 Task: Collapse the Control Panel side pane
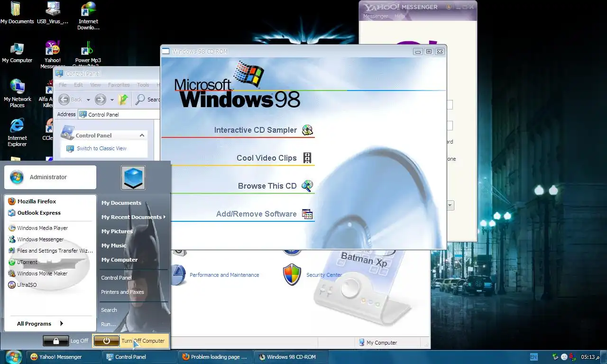(142, 136)
